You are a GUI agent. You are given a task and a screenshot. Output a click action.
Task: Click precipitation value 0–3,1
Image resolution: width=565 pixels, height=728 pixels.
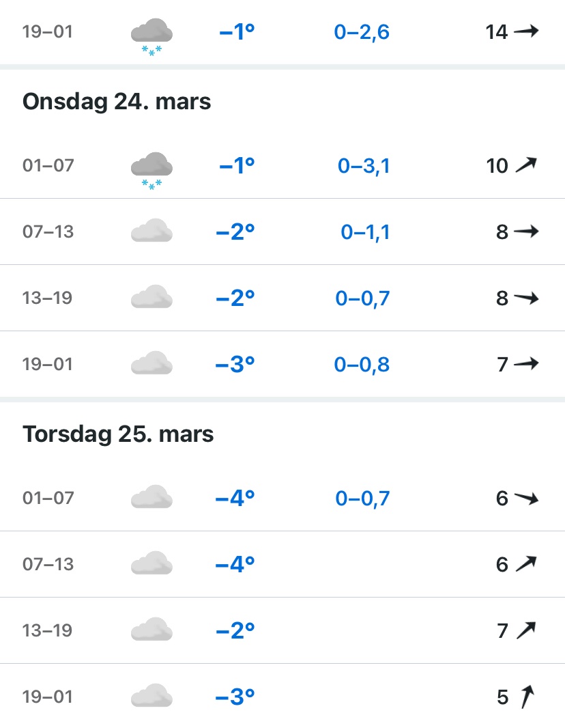(364, 165)
